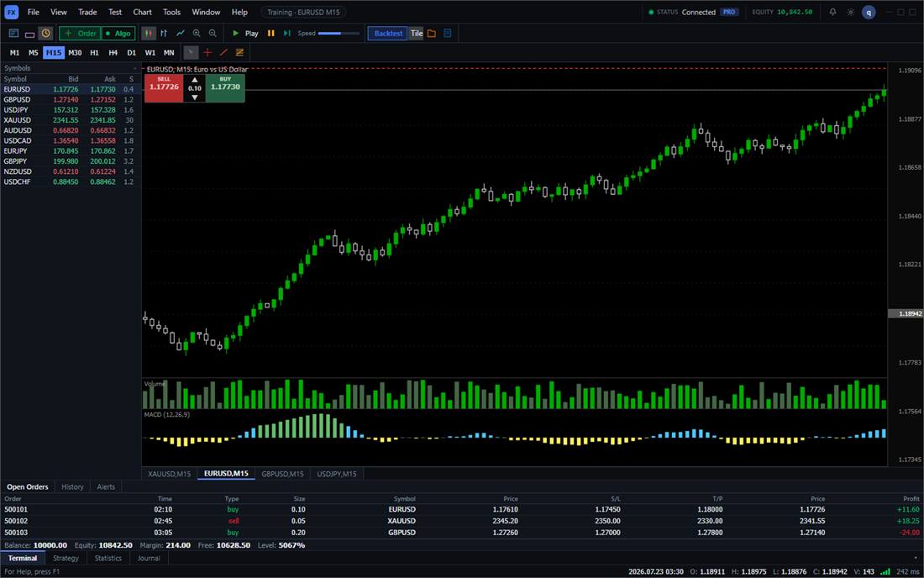Select the line chart type icon
The image size is (924, 578).
(181, 34)
